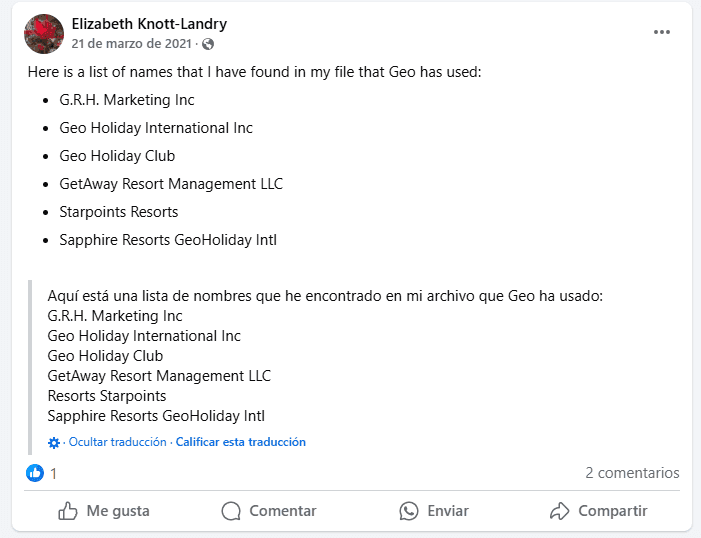The width and height of the screenshot is (701, 538).
Task: Click the public globe privacy icon
Action: [207, 44]
